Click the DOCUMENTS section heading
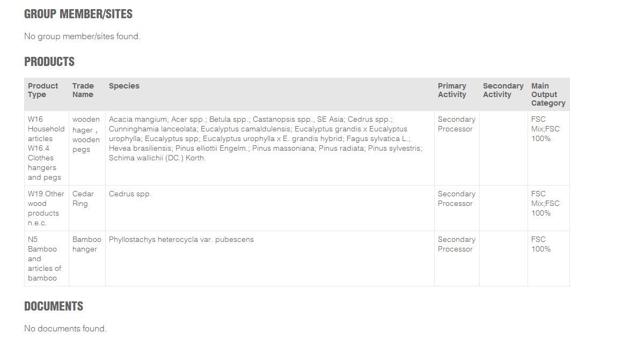Viewport: 644px width, 347px height. 54,307
